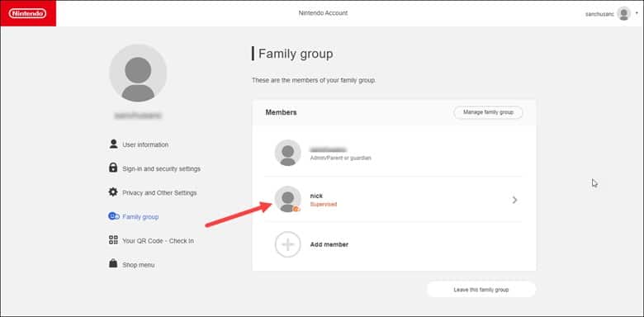Select Family group menu item
This screenshot has width=644, height=317.
pyautogui.click(x=140, y=217)
